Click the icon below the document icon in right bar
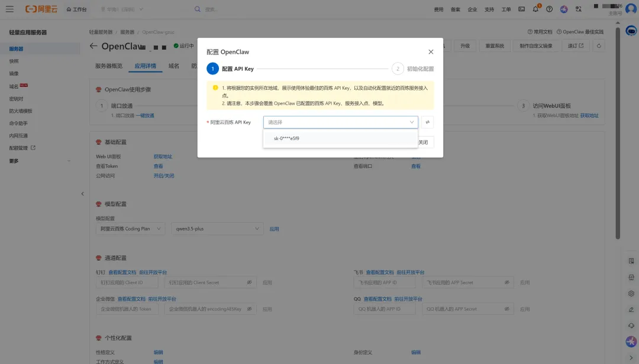Image resolution: width=639 pixels, height=364 pixels. coord(631,277)
